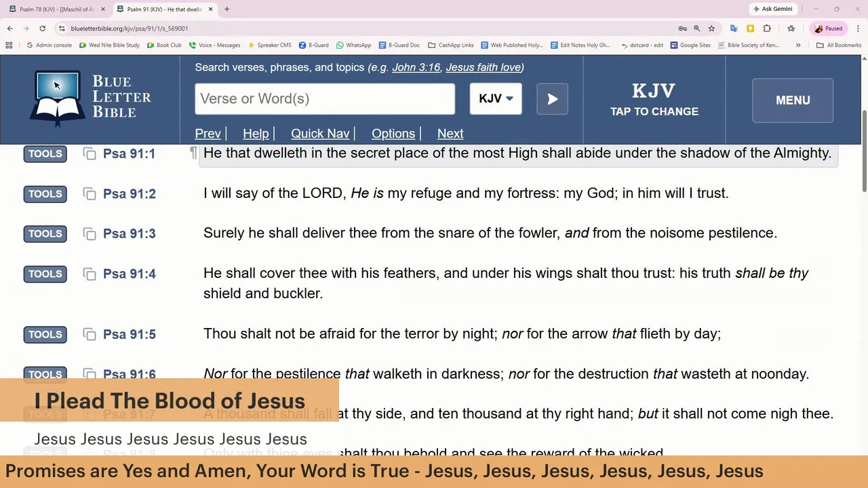The image size is (868, 488).
Task: Open the Book Club bookmark
Action: point(163,45)
